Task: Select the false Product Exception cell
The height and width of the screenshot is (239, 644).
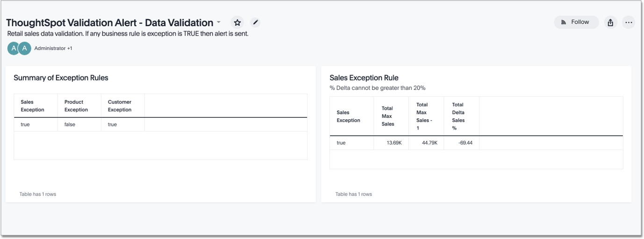Action: click(70, 124)
